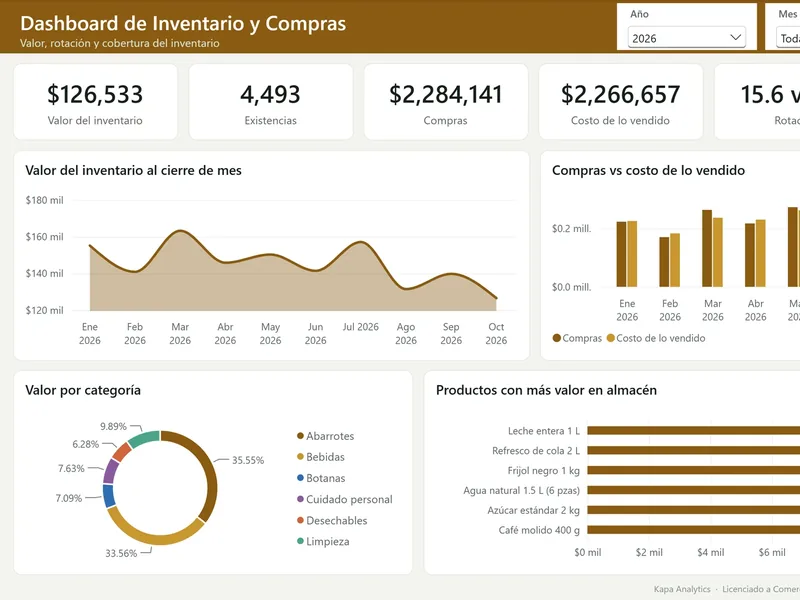Click the 9.89% donut label
The image size is (800, 600).
tap(113, 427)
